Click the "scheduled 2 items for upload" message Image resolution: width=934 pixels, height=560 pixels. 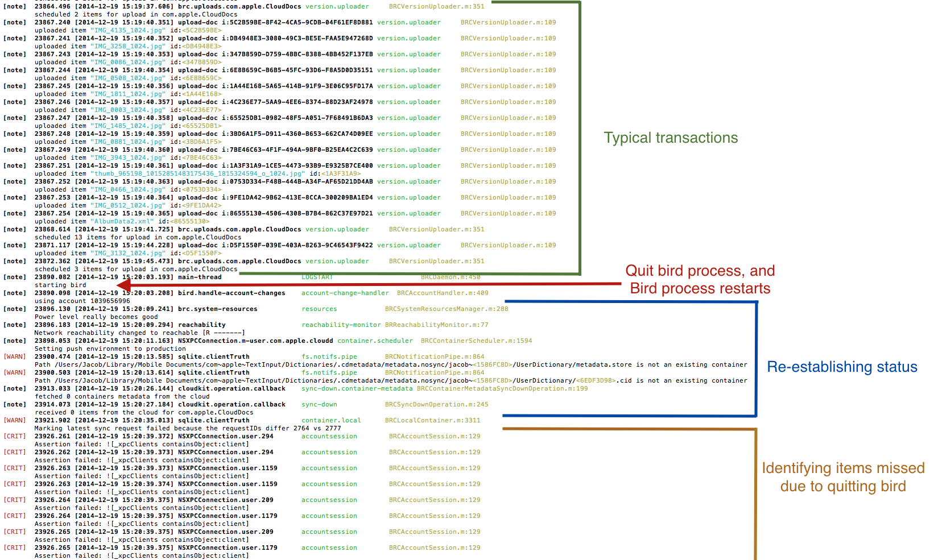point(136,15)
